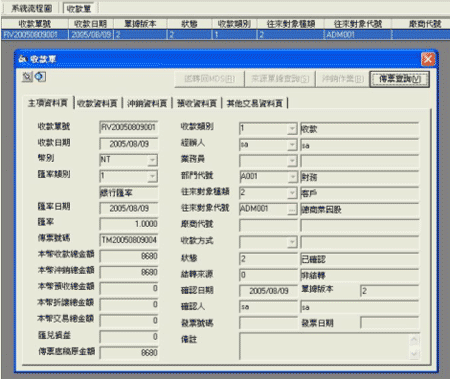Click the 沖銷作業(B) button
This screenshot has width=450, height=379.
point(342,79)
